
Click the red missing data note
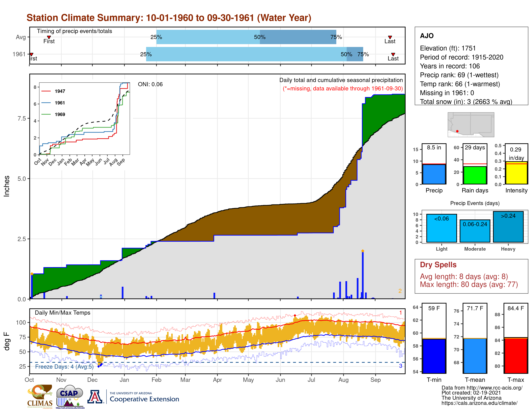(x=343, y=88)
